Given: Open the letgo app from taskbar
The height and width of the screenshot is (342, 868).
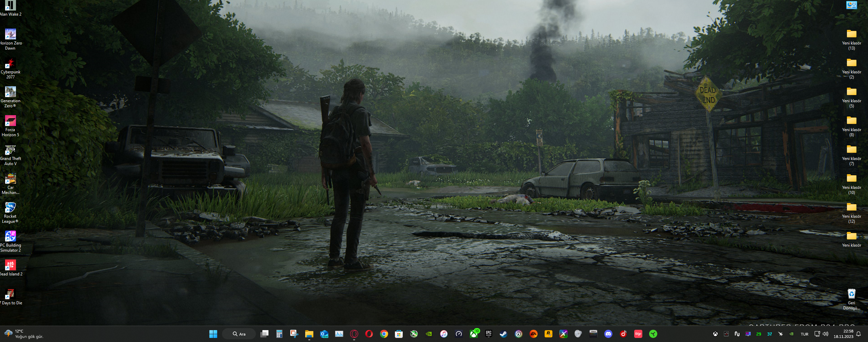Looking at the screenshot, I should coord(638,334).
